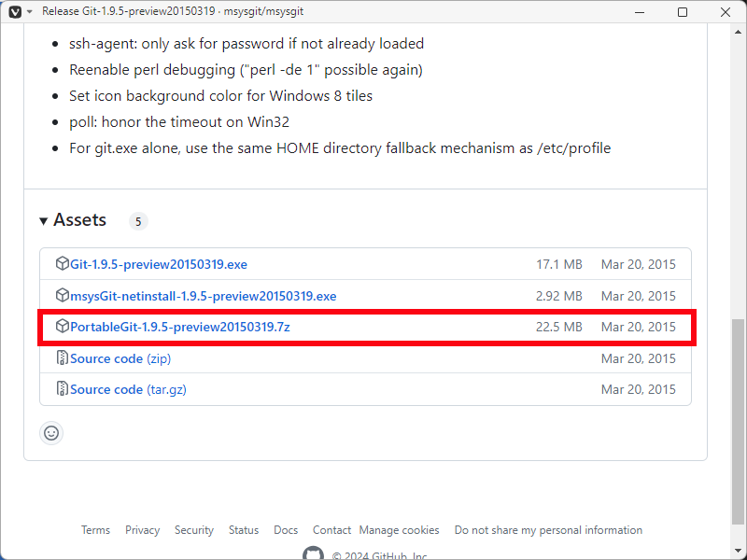Open the title bar dropdown arrow

tap(30, 12)
